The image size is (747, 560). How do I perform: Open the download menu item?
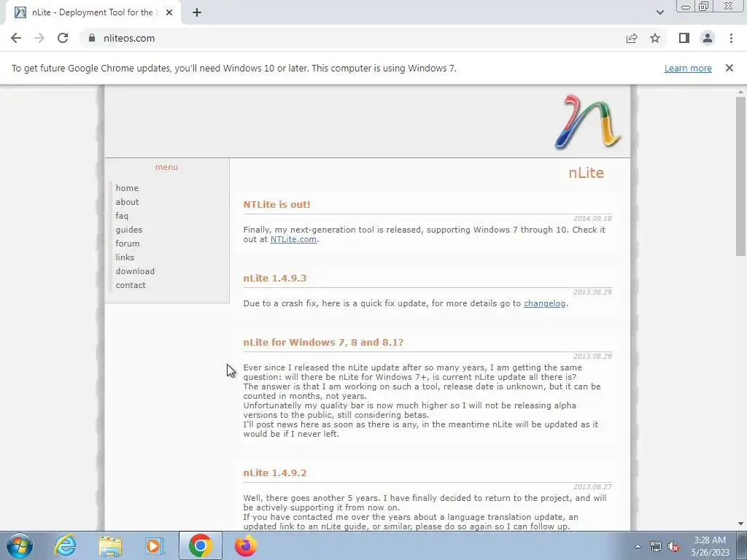click(x=135, y=271)
